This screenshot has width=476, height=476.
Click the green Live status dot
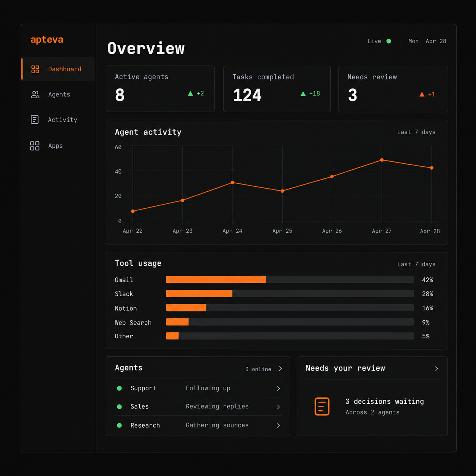[389, 41]
